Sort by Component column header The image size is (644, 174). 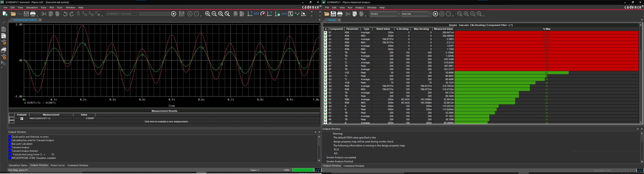(336, 29)
